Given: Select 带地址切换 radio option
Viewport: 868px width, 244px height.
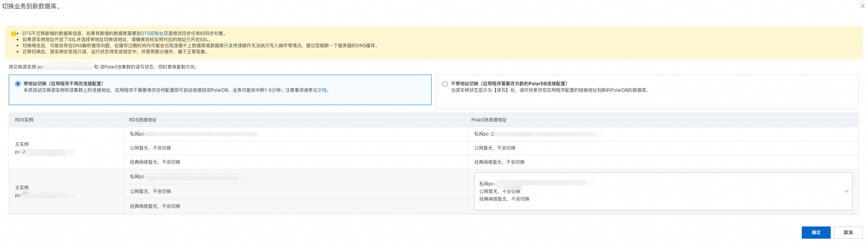Looking at the screenshot, I should point(18,84).
